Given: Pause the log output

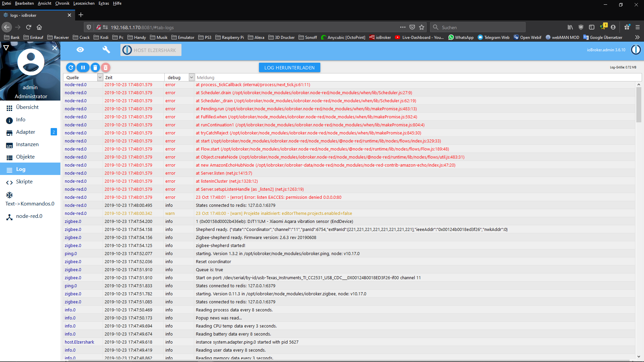Looking at the screenshot, I should (x=83, y=67).
